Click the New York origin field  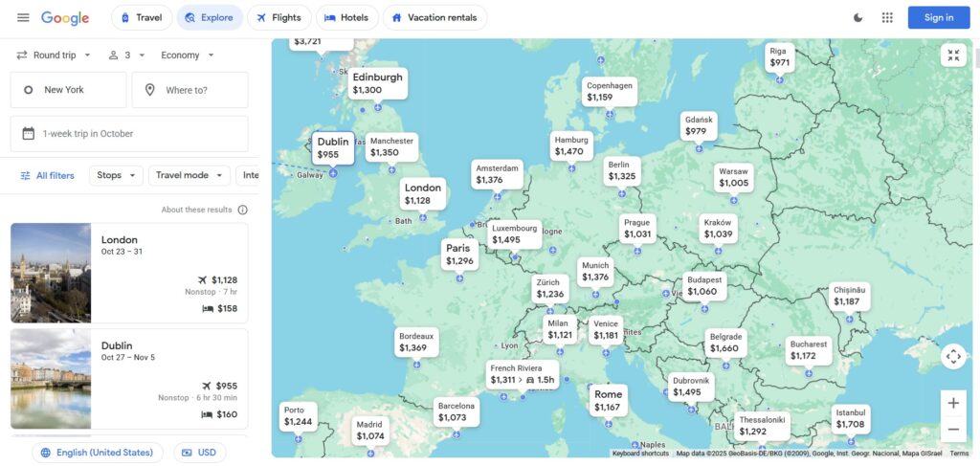tap(68, 90)
